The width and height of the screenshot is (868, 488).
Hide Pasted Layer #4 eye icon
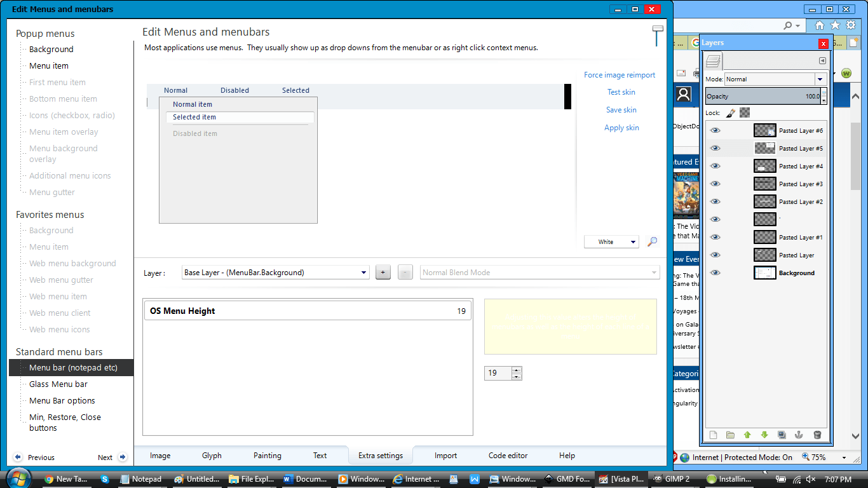tap(715, 166)
